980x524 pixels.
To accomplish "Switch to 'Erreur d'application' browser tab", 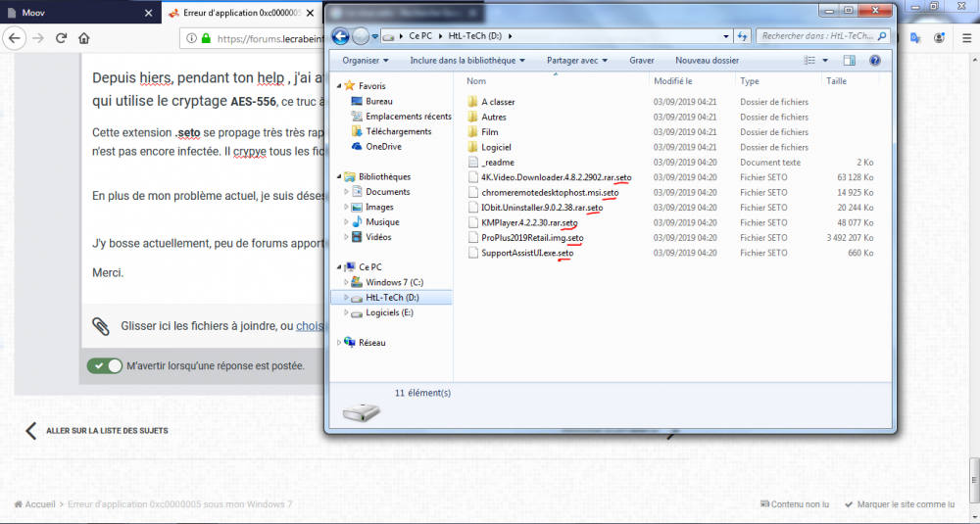I will (x=242, y=13).
